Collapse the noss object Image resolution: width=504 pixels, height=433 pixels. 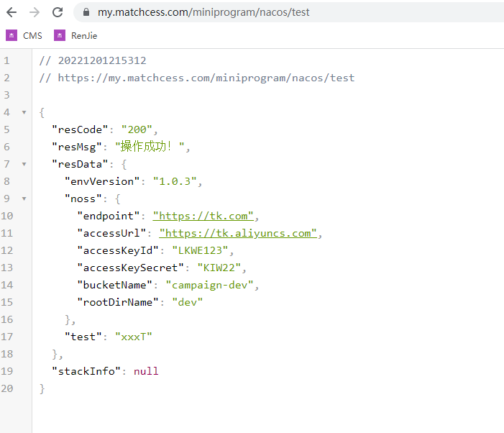pos(24,199)
